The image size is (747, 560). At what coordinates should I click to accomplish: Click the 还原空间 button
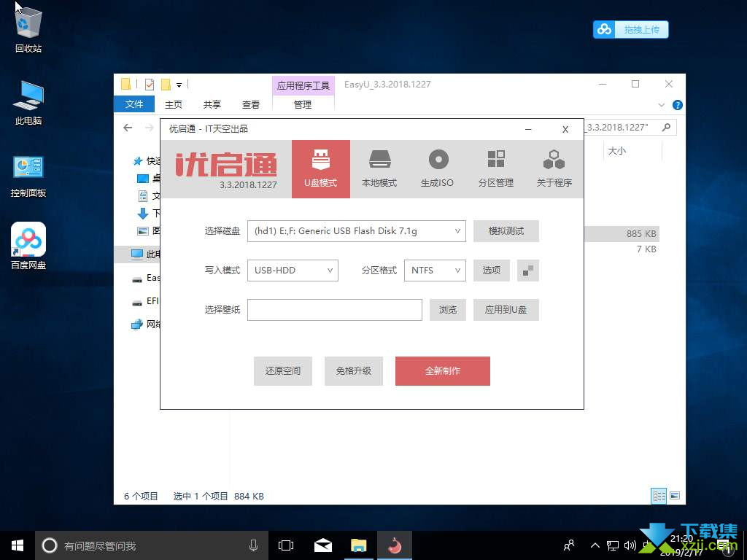pyautogui.click(x=283, y=371)
